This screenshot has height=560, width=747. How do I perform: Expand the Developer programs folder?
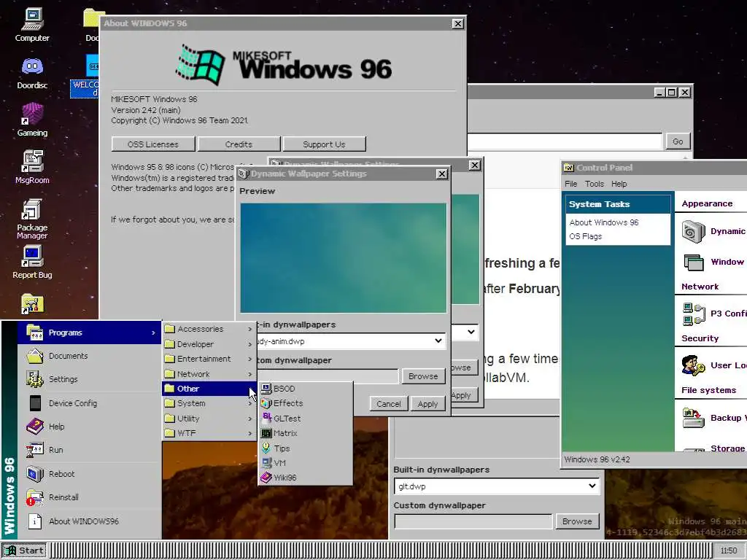coord(209,344)
